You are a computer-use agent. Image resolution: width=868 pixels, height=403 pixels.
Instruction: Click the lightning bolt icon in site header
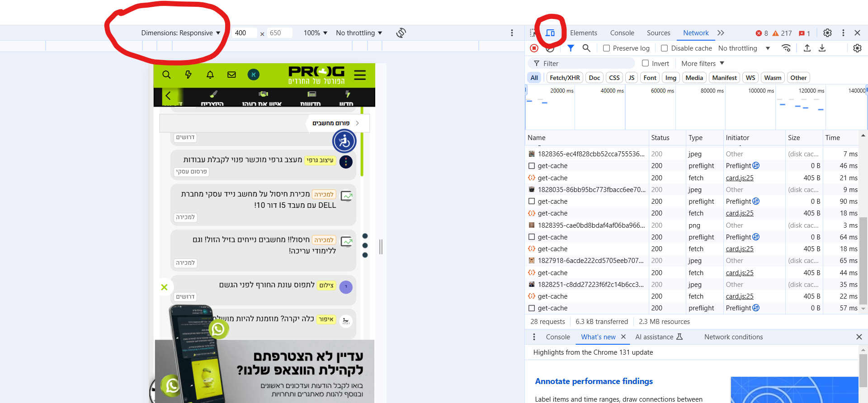click(x=188, y=75)
